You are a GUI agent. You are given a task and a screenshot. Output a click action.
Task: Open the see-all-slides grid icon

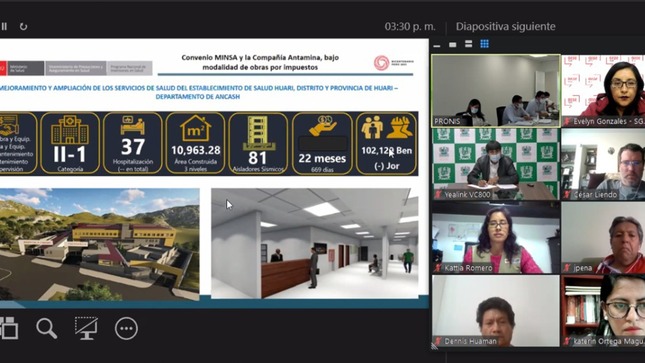pos(9,328)
